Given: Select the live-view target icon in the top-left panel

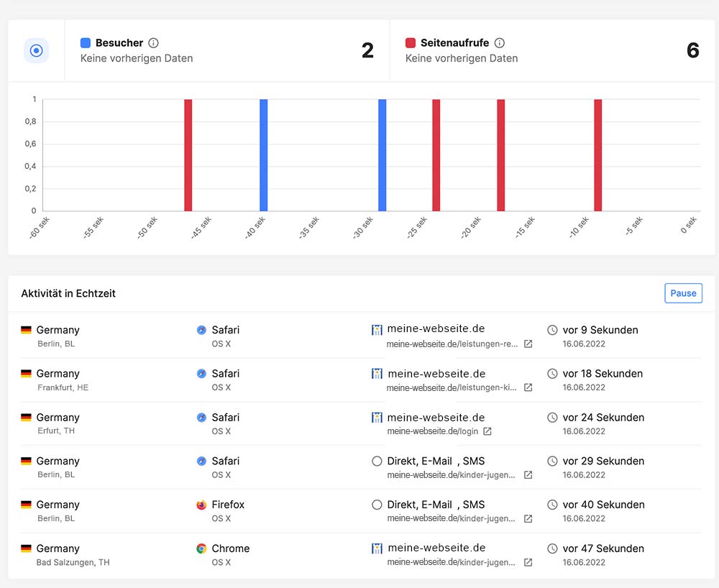Looking at the screenshot, I should [x=36, y=50].
